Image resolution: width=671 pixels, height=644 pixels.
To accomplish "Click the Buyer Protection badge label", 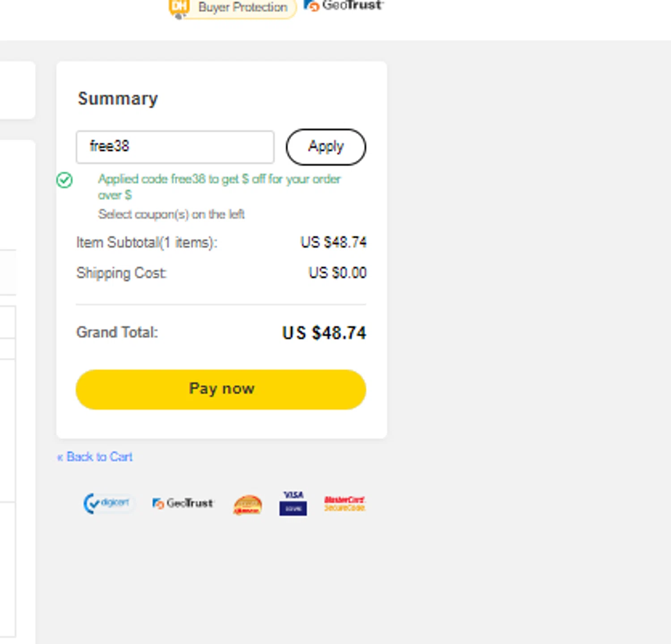I will (242, 7).
